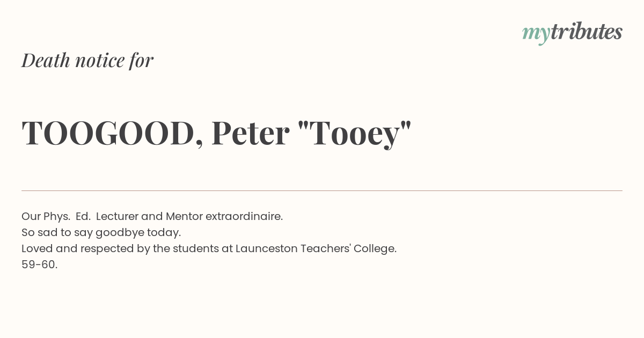Click the years "59-60." at the bottom
The width and height of the screenshot is (644, 338).
pyautogui.click(x=40, y=265)
